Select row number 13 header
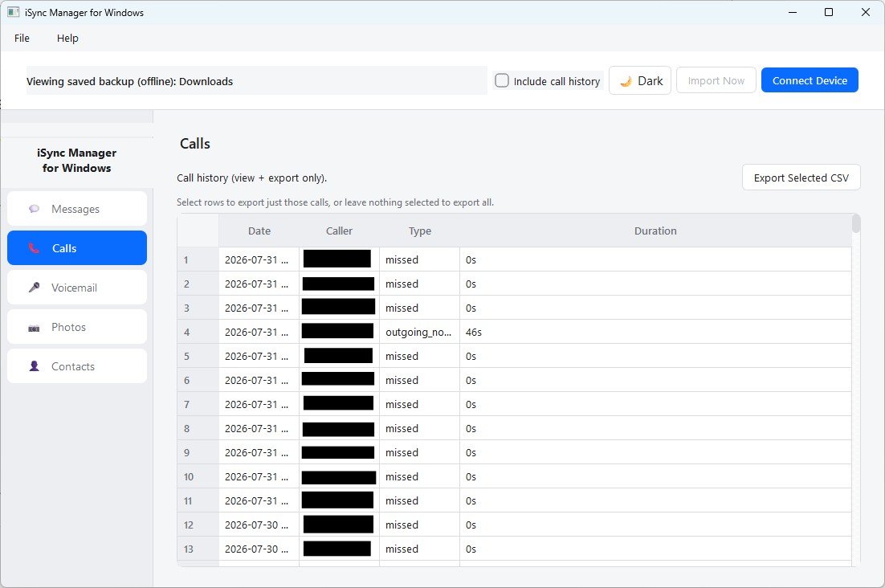Image resolution: width=885 pixels, height=588 pixels. [198, 549]
